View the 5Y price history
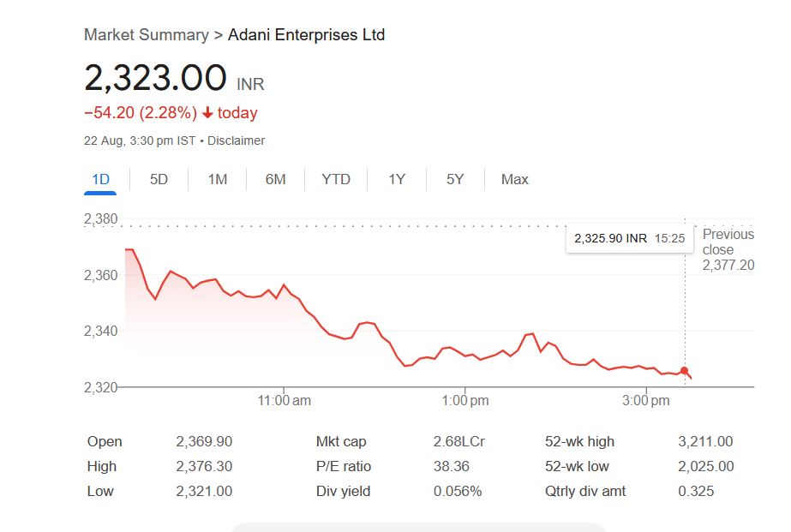Viewport: 791px width, 532px height. [455, 179]
